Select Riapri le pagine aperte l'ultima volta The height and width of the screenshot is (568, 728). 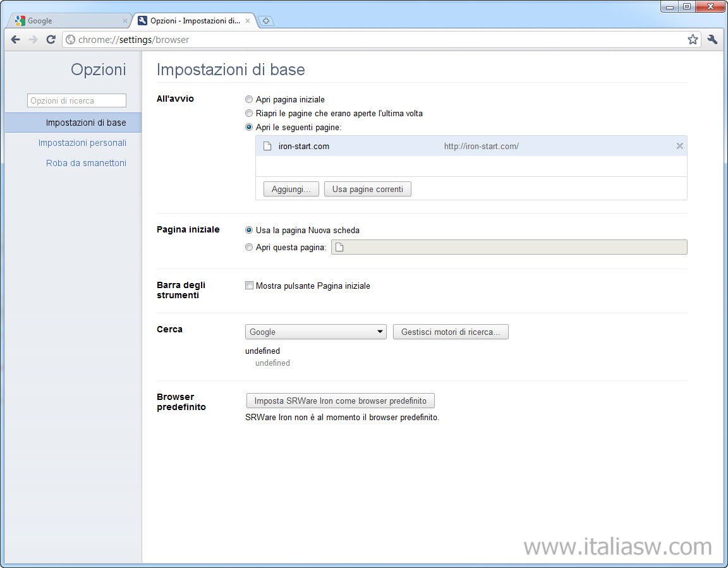tap(249, 113)
